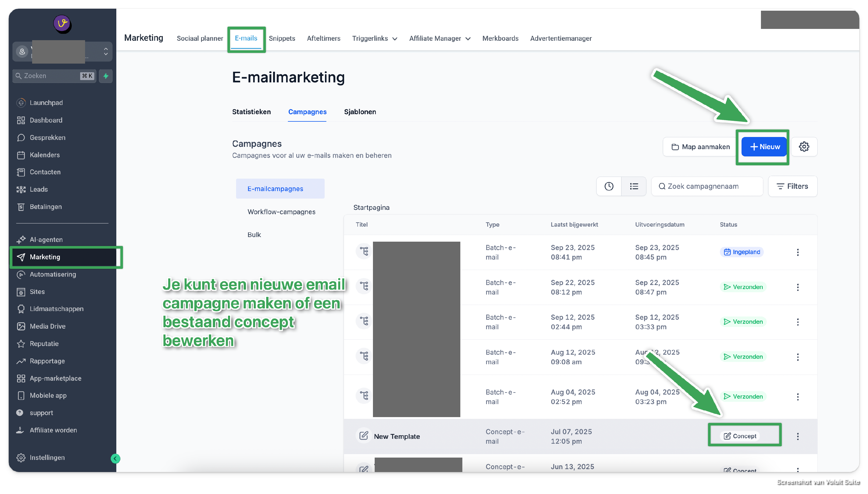
Task: Click the green lightning bolt quick-action icon
Action: tap(106, 76)
